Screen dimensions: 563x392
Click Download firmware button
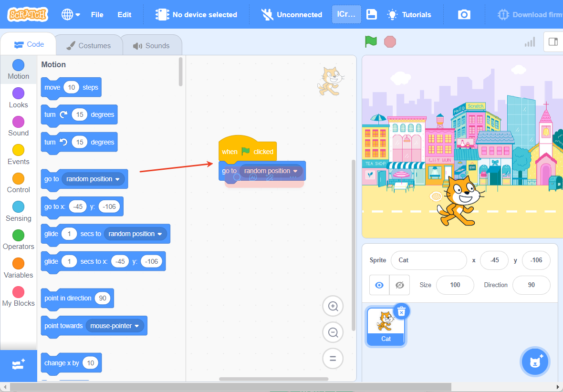click(x=530, y=15)
